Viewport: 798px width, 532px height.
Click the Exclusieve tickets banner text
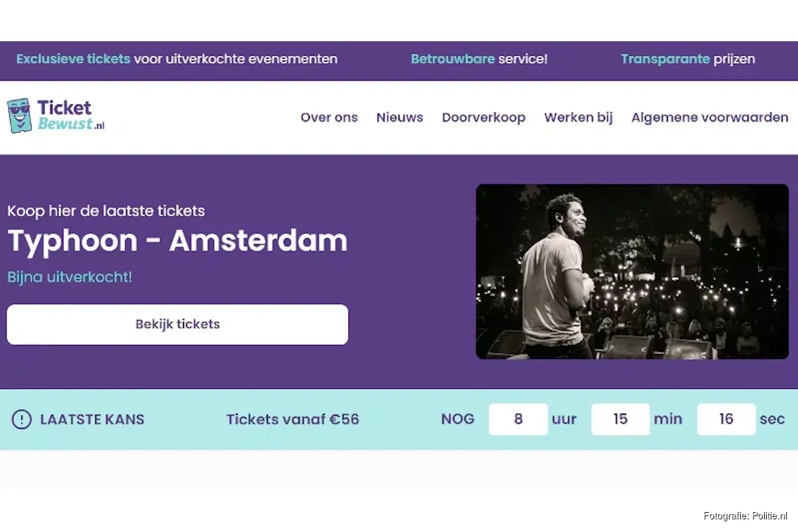coord(177,59)
